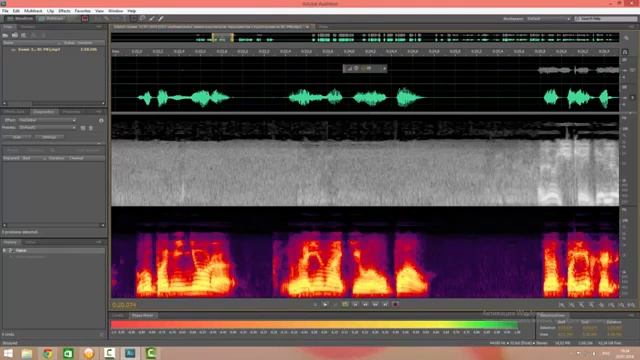Open the Workspace dropdown
Viewport: 640px width, 360px height.
point(548,19)
